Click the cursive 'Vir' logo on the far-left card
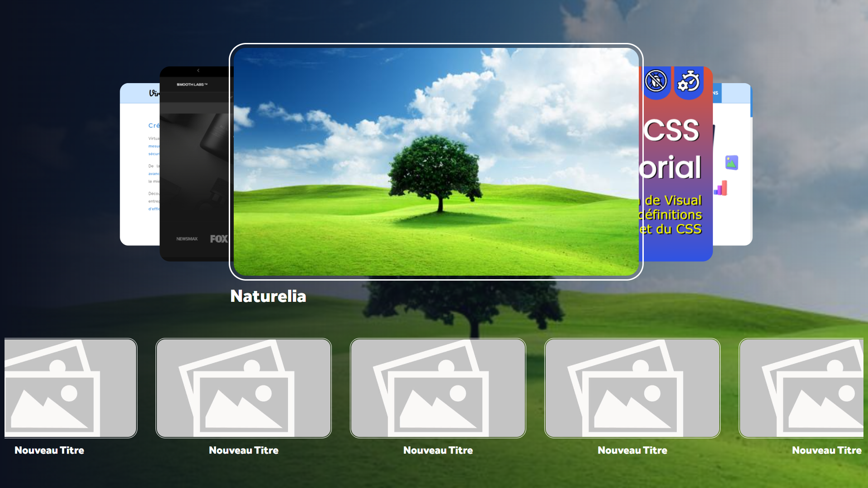The image size is (868, 488). pyautogui.click(x=154, y=93)
